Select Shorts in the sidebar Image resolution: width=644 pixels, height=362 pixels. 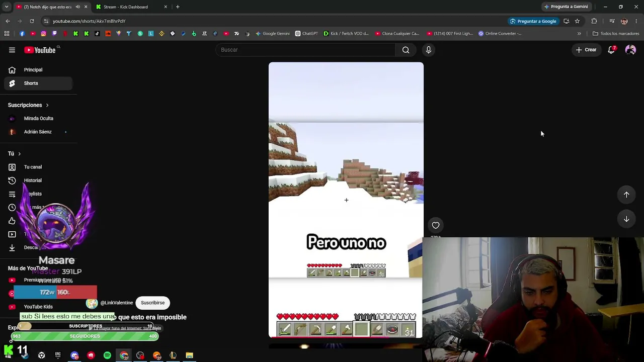coord(38,83)
